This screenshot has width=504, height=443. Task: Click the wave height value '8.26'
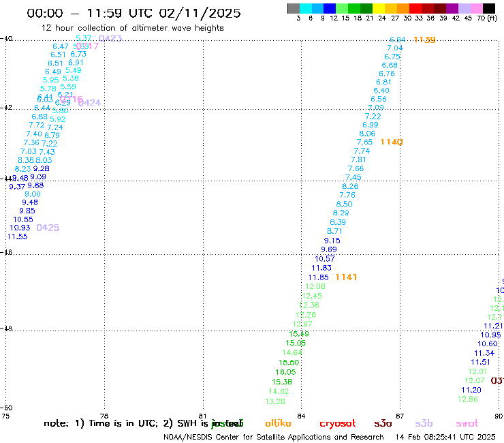tap(350, 186)
